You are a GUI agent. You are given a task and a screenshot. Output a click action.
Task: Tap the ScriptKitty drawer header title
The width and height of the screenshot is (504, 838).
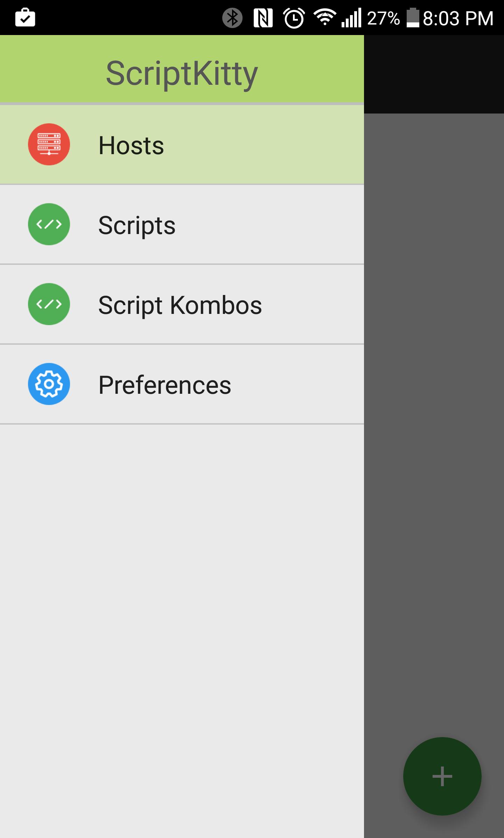[x=182, y=73]
